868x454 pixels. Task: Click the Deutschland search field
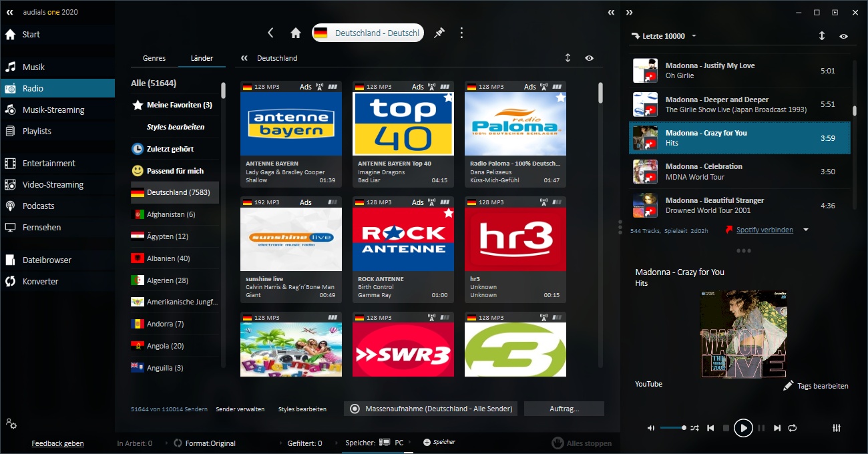pos(368,33)
